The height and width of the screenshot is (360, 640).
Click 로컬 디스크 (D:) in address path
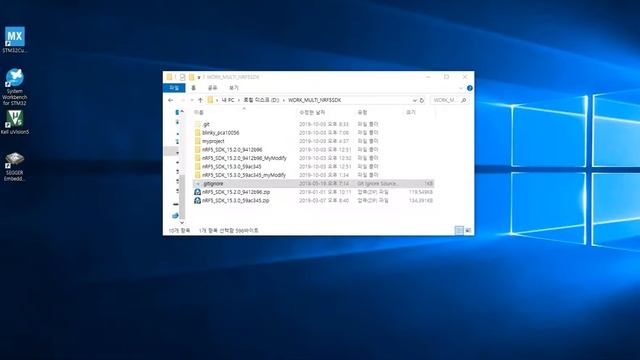(261, 100)
